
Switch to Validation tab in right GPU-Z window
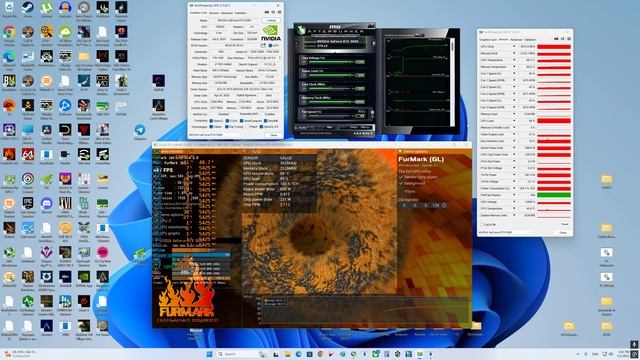pyautogui.click(x=530, y=40)
